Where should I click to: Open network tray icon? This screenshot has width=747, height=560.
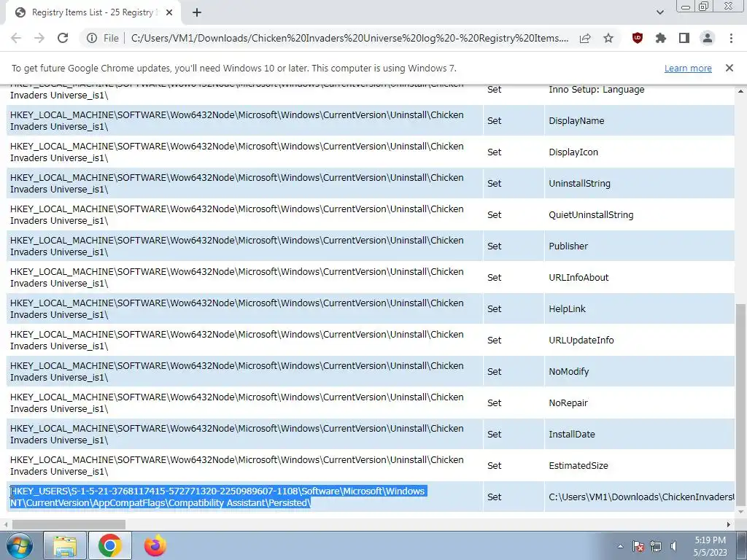coord(656,546)
